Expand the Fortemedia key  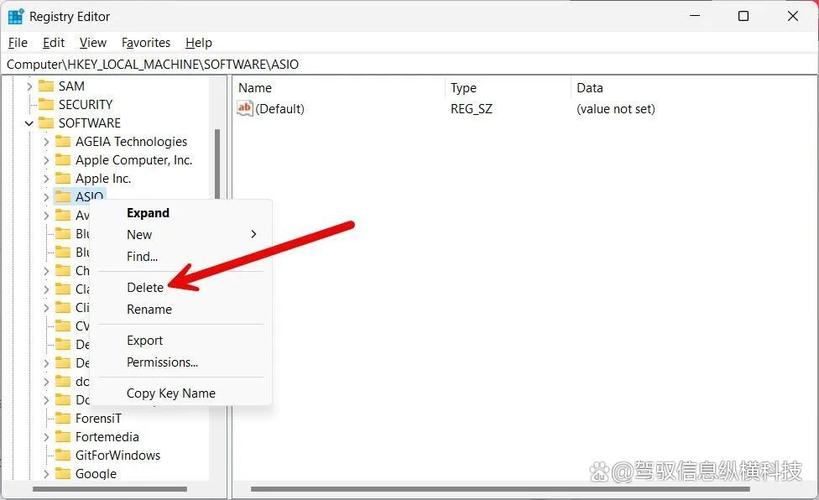point(46,437)
